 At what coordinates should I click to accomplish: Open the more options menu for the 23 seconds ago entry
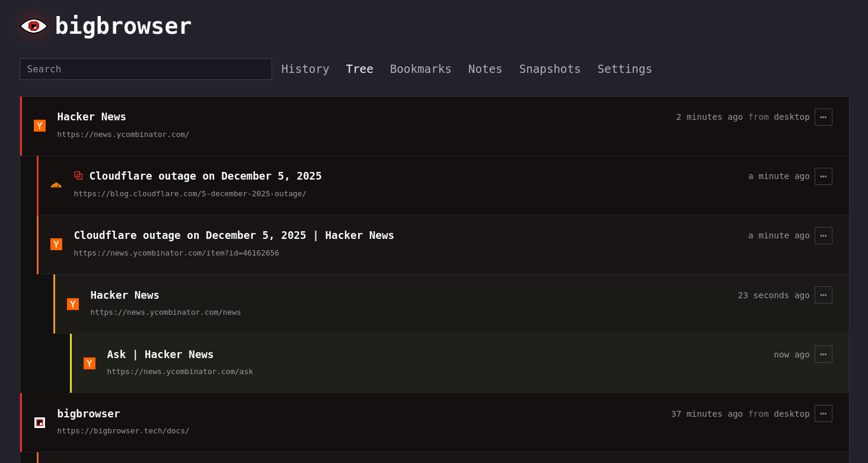pyautogui.click(x=823, y=295)
